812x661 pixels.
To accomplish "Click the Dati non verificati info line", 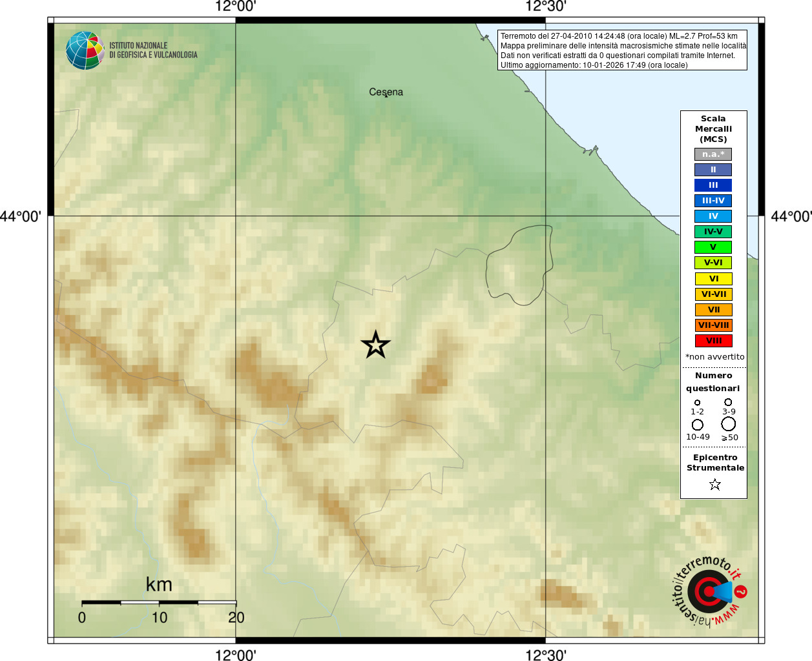I will 618,56.
